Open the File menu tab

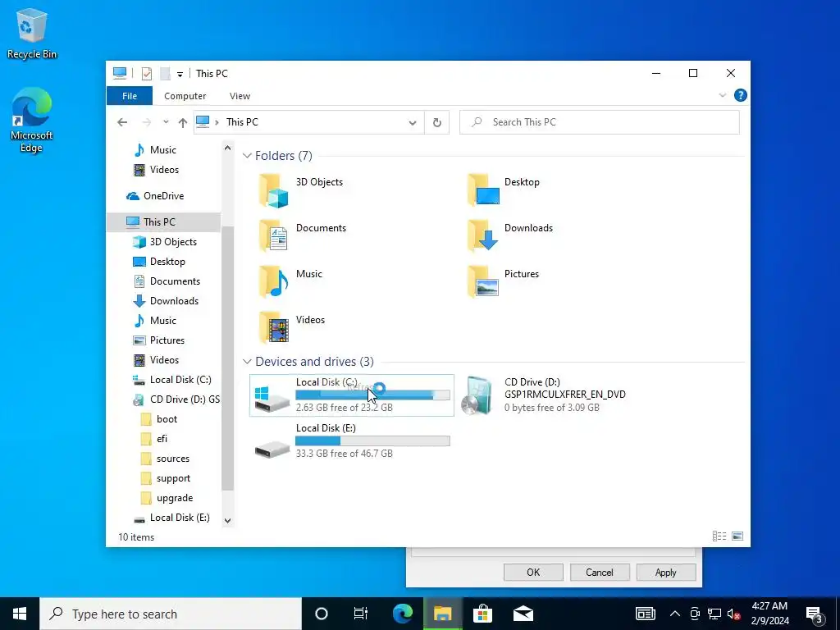[x=130, y=96]
